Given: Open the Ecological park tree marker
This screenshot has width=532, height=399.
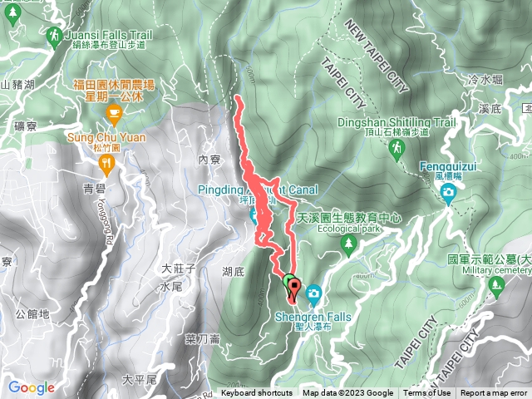Looking at the screenshot, I should click(348, 245).
